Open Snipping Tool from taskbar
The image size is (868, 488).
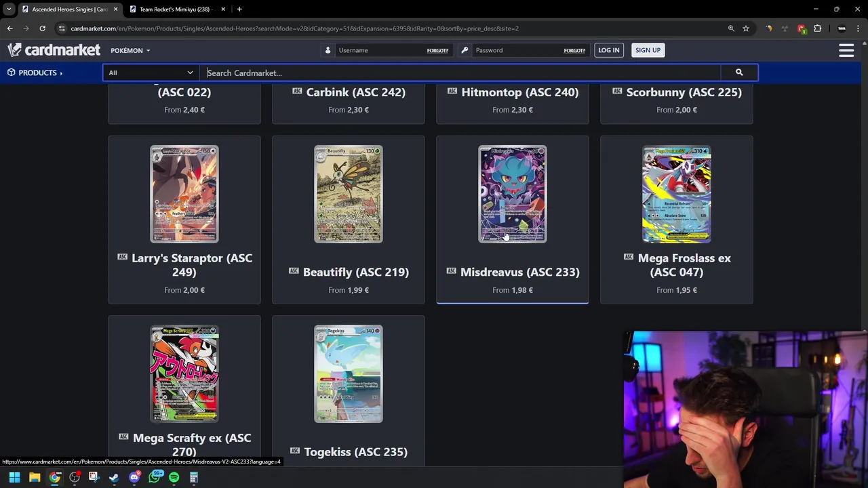pos(94,477)
